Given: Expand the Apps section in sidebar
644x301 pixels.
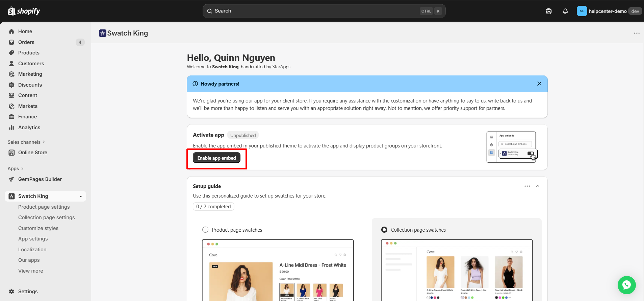Looking at the screenshot, I should (16, 168).
